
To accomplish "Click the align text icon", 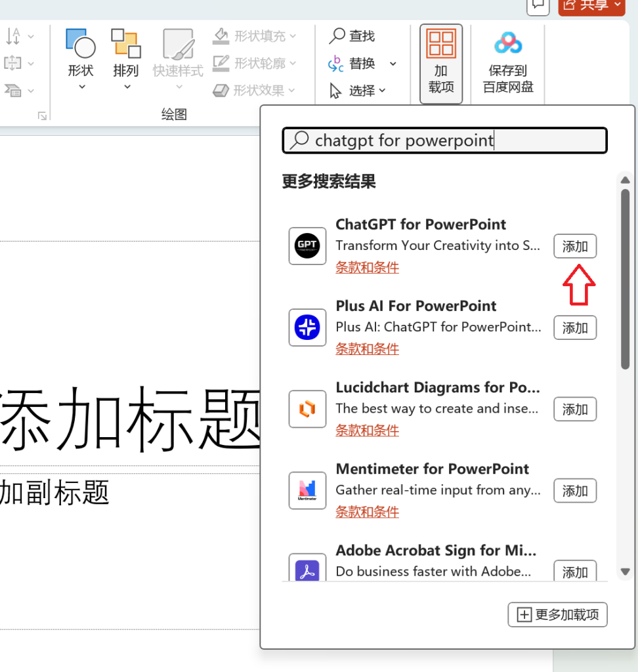I will 12,64.
